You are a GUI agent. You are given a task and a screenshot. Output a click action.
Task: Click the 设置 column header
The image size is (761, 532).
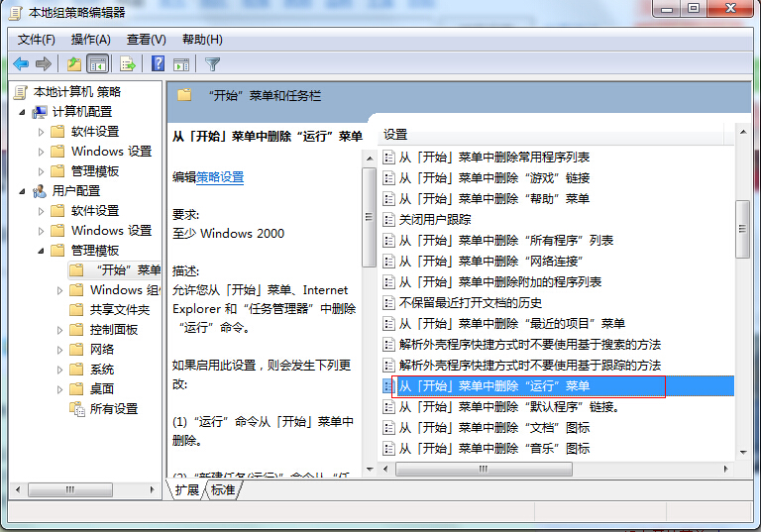[x=396, y=134]
